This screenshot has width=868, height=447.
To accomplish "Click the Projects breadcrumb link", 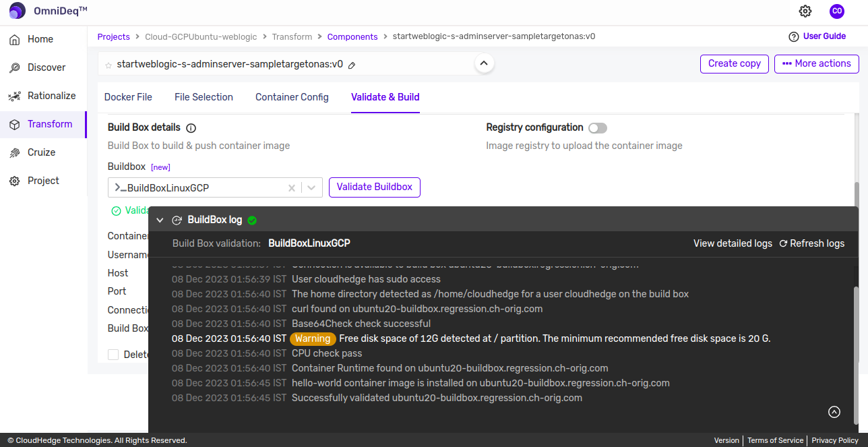I will click(114, 37).
